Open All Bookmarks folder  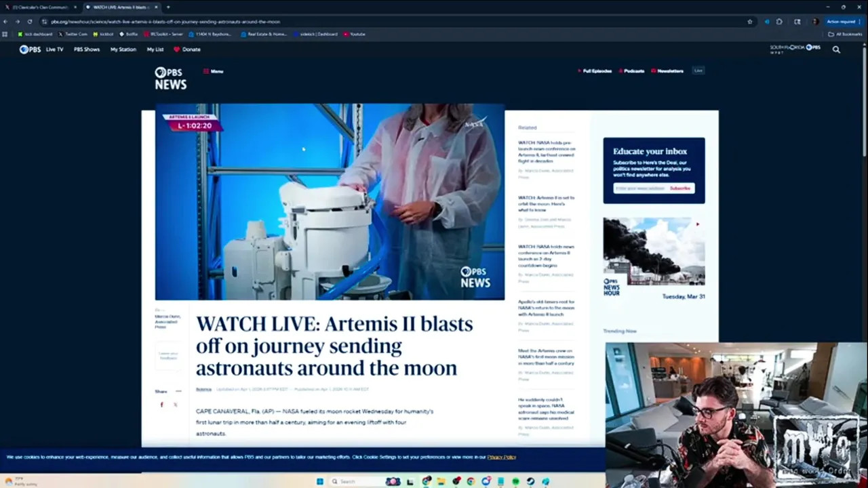(x=845, y=34)
